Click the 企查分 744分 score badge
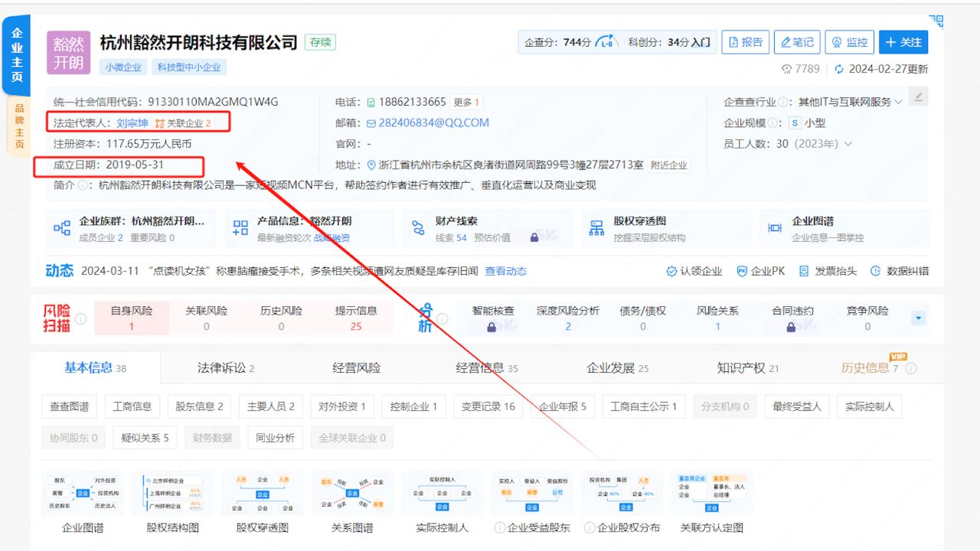The image size is (980, 551). tap(570, 42)
